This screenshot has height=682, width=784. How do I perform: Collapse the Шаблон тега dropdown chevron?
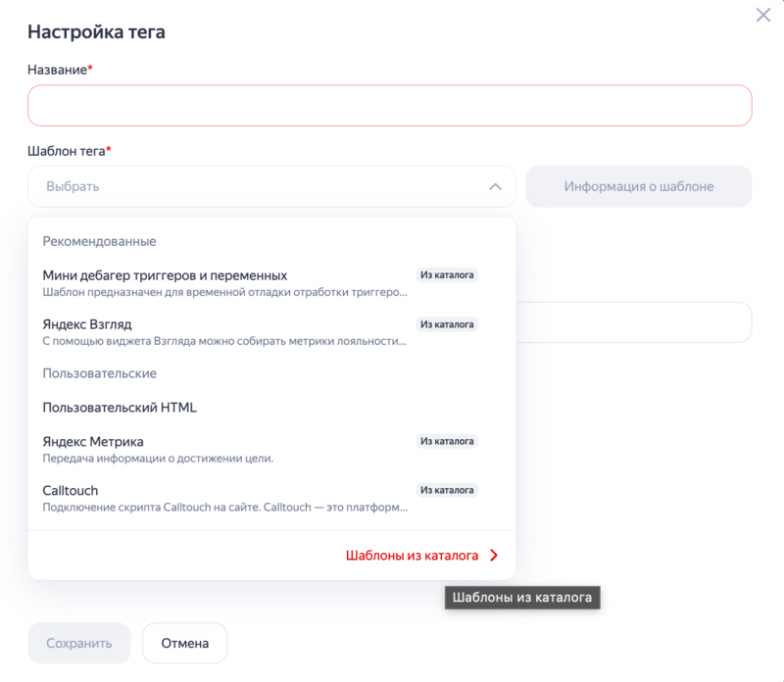click(495, 186)
